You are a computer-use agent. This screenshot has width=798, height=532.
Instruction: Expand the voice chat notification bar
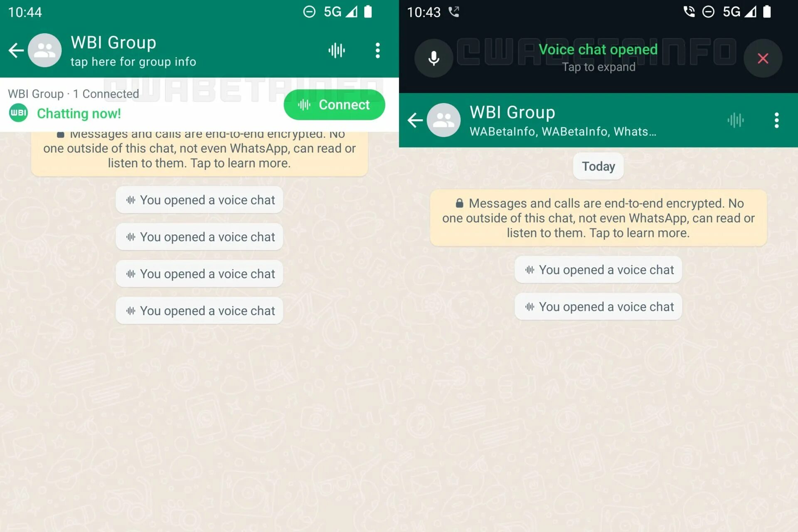click(x=598, y=58)
